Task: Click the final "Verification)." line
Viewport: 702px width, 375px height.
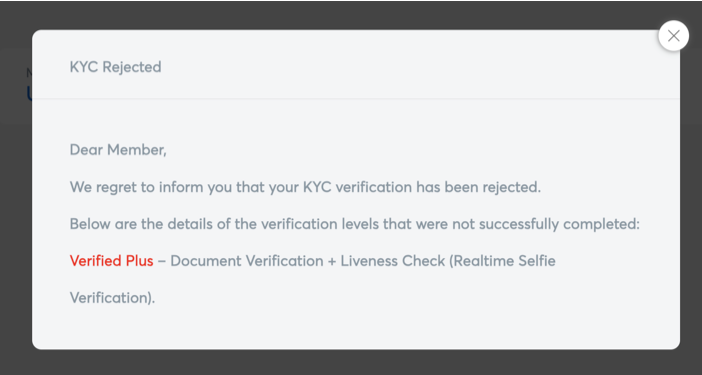Action: click(x=112, y=298)
